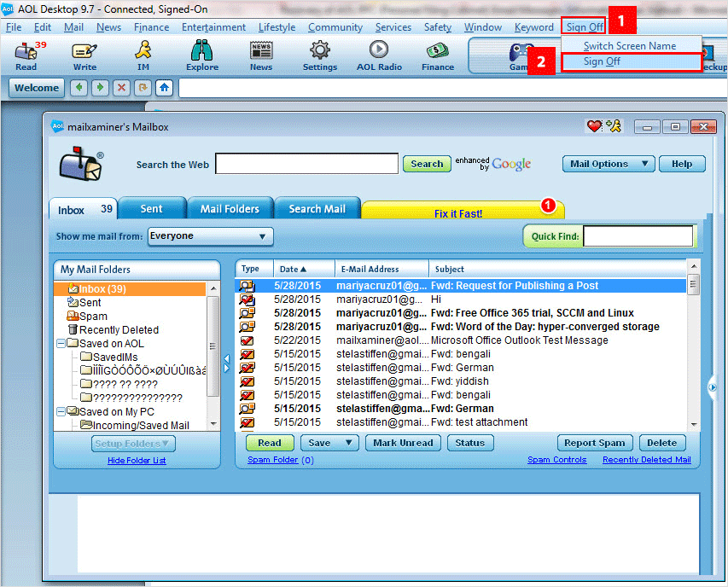Click the Read button below mail list
Viewport: 728px width, 587px height.
[270, 443]
